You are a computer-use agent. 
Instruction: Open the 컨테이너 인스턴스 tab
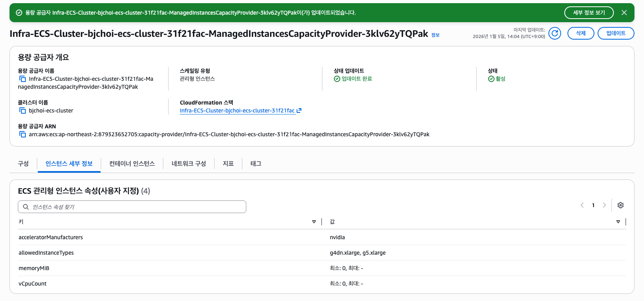(132, 164)
